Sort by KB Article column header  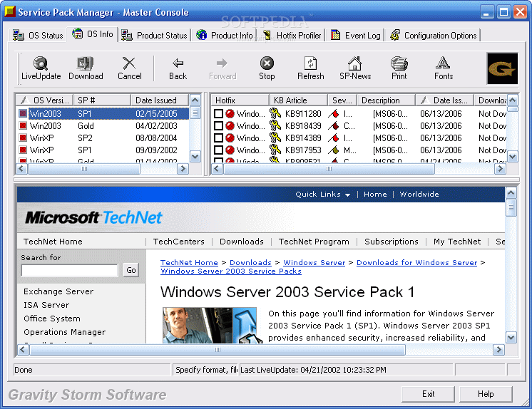pyautogui.click(x=299, y=100)
